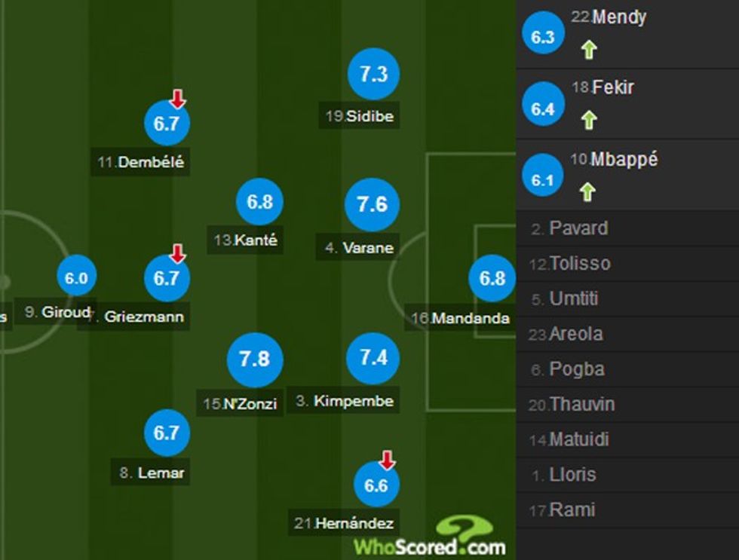Open the WhoScored.com logo

click(431, 538)
